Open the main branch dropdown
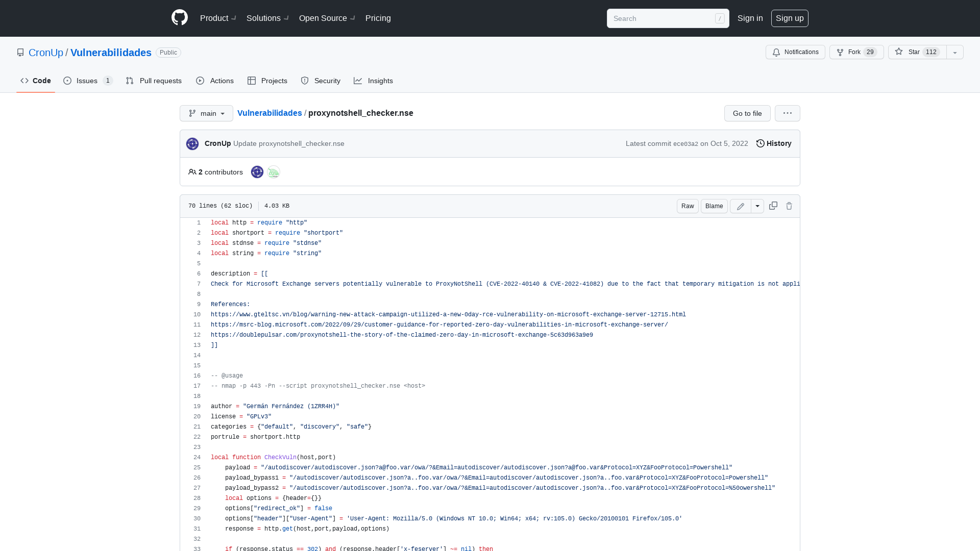The height and width of the screenshot is (551, 980). click(206, 113)
